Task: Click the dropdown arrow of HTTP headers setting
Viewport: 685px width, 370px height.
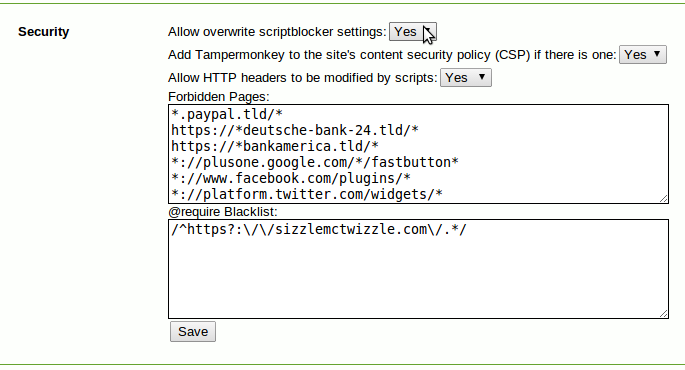Action: pos(482,77)
